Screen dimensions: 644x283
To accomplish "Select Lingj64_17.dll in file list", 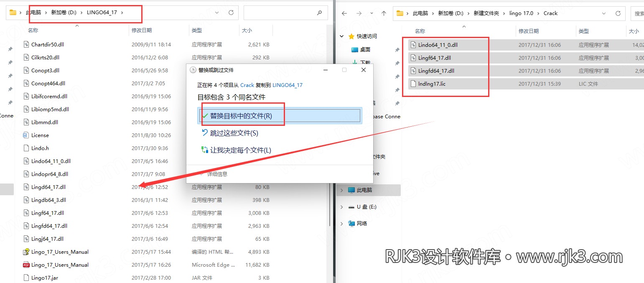I will [47, 239].
